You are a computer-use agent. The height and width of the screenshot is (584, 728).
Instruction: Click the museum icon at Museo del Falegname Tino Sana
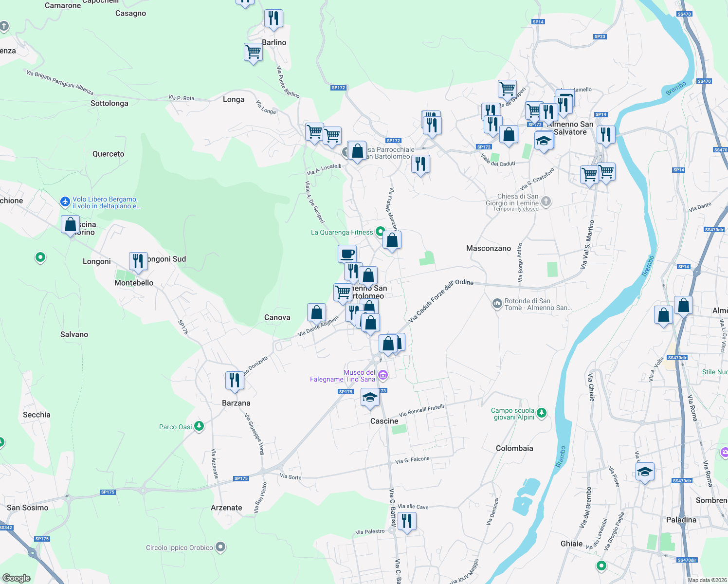[383, 375]
